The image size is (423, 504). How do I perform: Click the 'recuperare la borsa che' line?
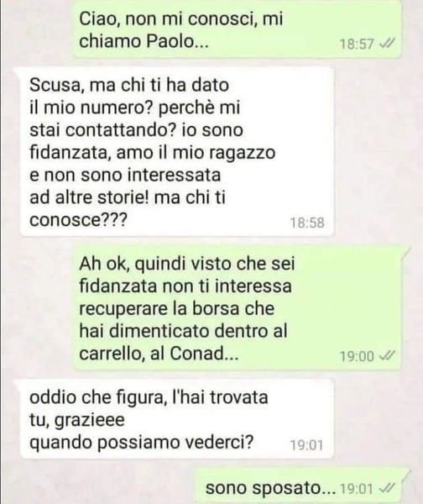(176, 309)
